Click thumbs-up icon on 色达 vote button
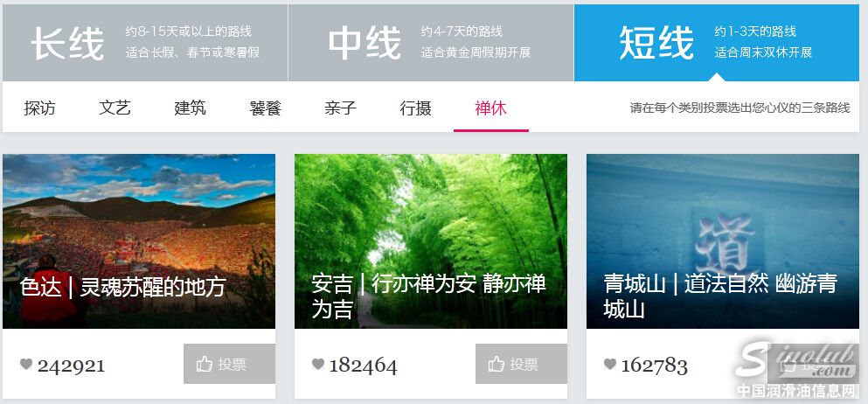868x404 pixels. [x=205, y=364]
